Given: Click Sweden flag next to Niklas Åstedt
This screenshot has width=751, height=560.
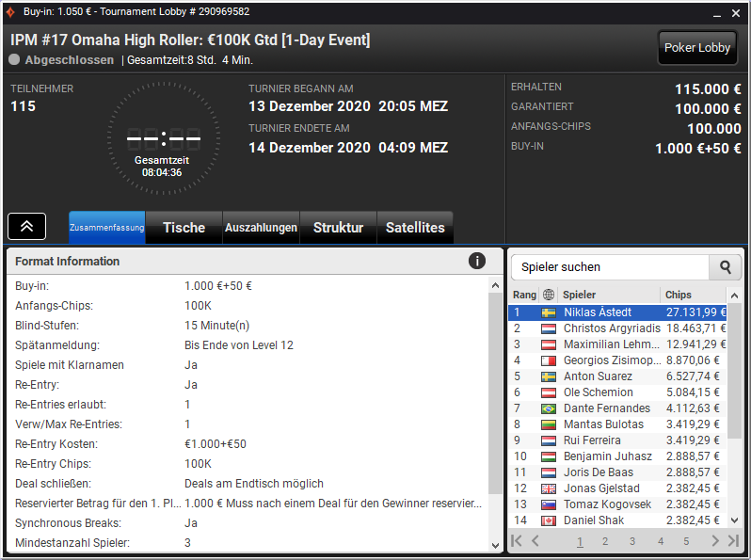Looking at the screenshot, I should tap(549, 312).
